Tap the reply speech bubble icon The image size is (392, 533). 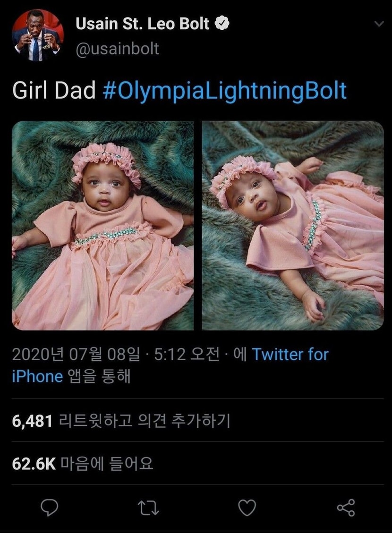(x=49, y=508)
